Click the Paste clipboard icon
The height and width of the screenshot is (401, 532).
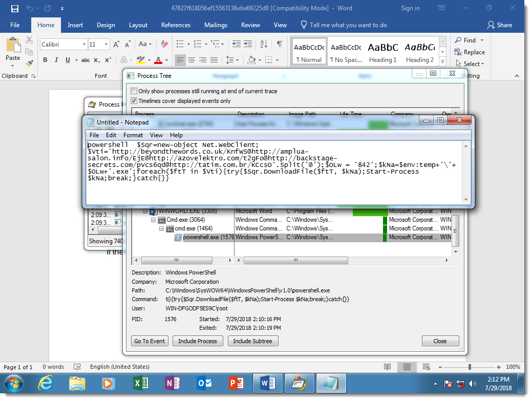click(13, 45)
